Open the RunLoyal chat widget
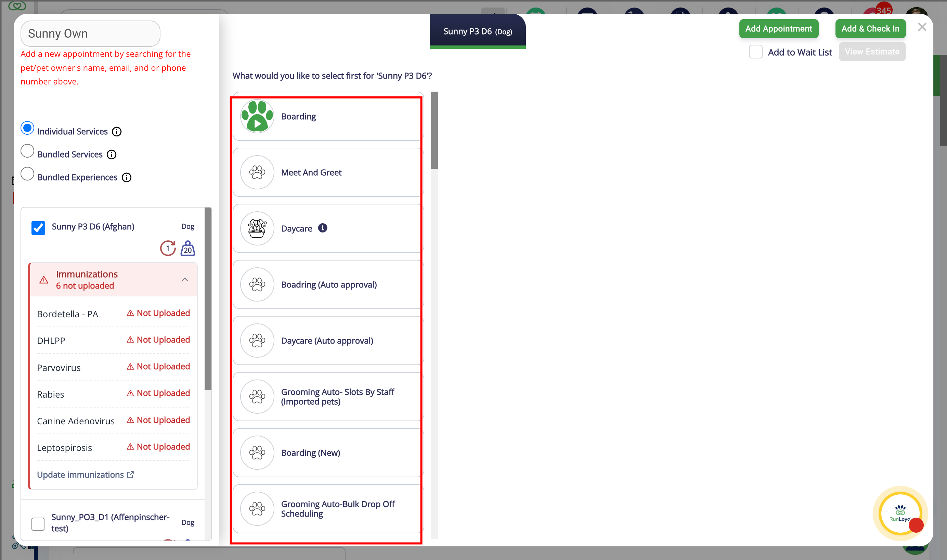Screen dimensions: 947x560 pyautogui.click(x=900, y=513)
